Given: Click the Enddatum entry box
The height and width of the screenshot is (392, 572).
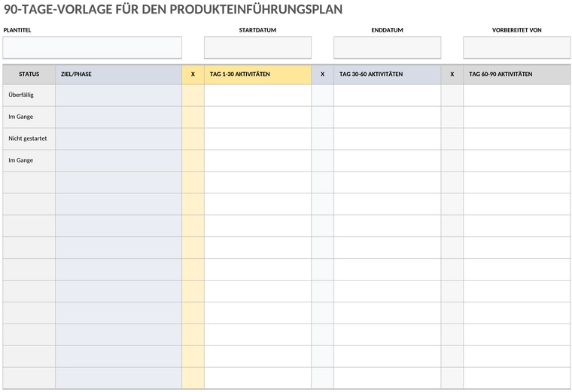Looking at the screenshot, I should point(387,47).
